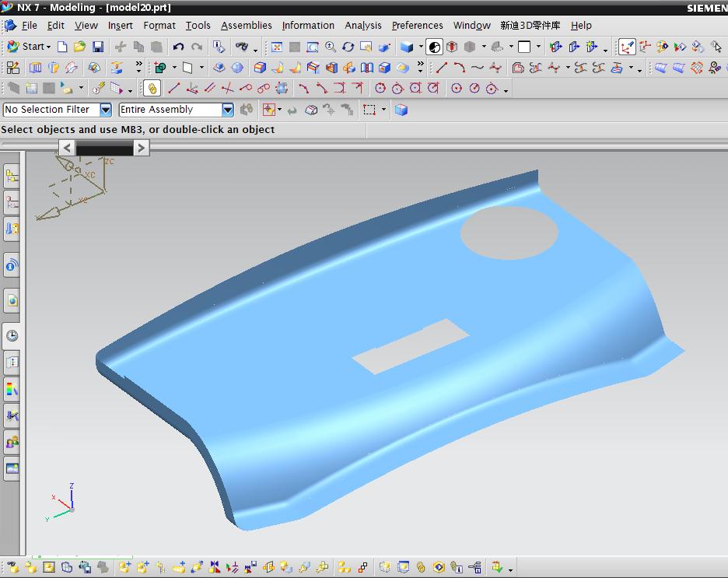Click the Fit view icon
Screen dimensions: 728x578
[276, 47]
